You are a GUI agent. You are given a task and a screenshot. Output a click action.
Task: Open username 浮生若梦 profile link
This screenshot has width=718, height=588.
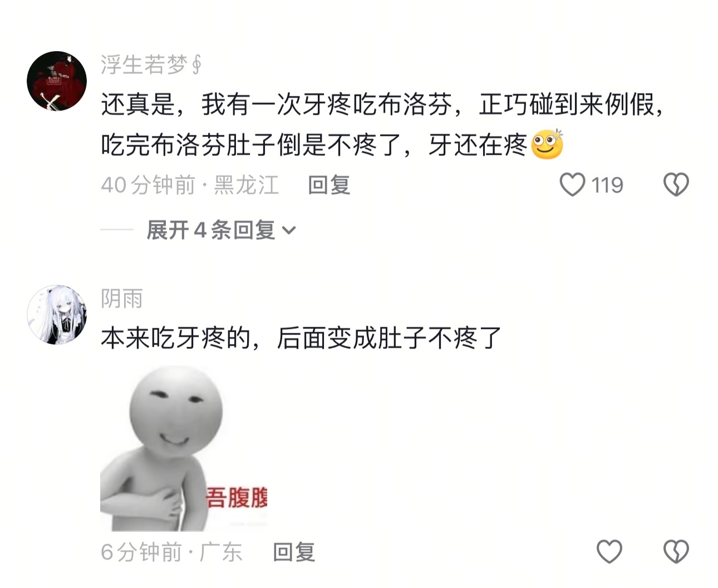click(151, 65)
